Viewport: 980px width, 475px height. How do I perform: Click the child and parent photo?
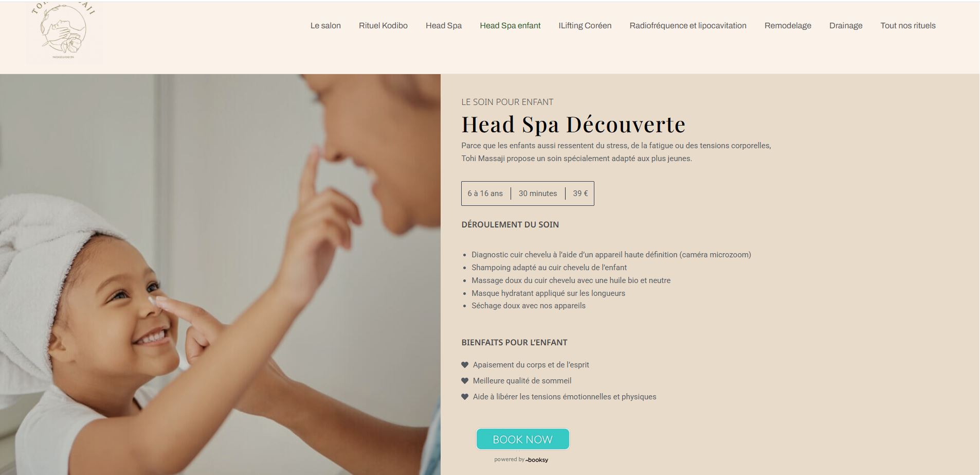[x=220, y=274]
